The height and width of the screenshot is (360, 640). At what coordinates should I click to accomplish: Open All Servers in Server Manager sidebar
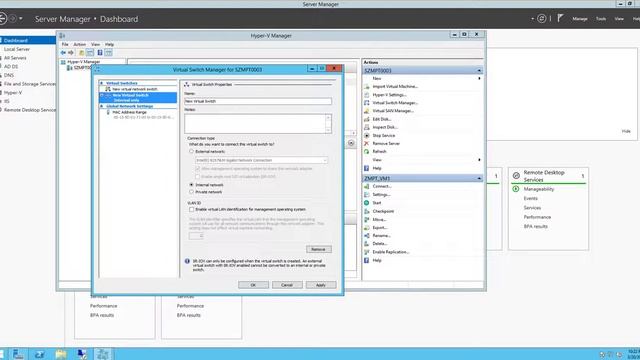15,58
